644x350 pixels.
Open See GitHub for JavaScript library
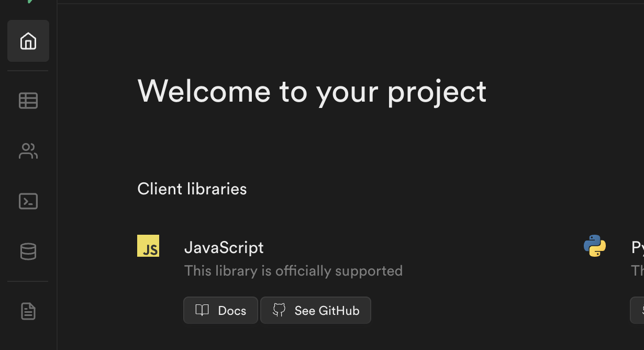click(316, 310)
